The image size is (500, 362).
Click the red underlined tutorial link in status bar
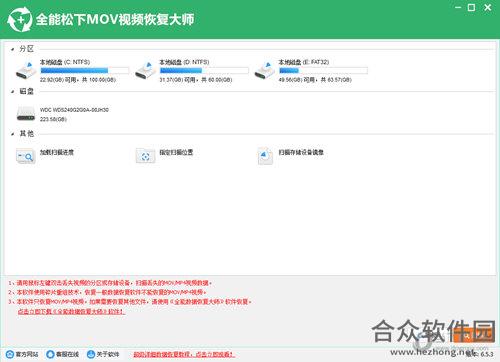[184, 354]
